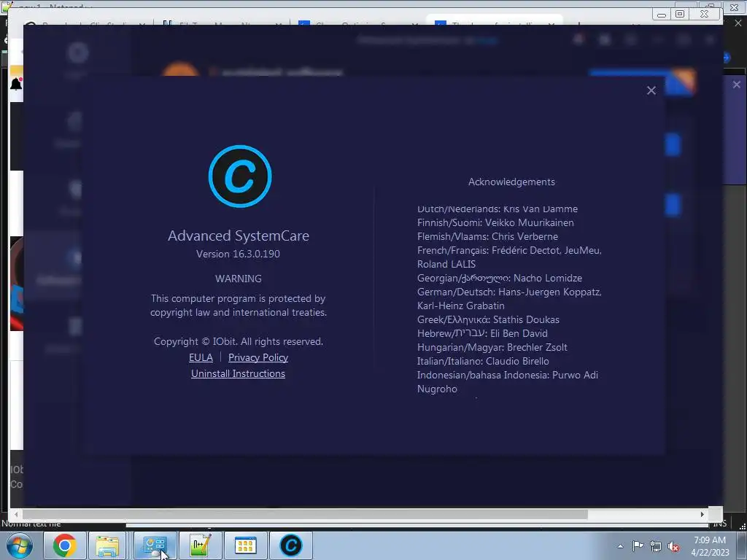Select the Georgian: Nacho Lomidze line
Viewport: 747px width, 560px height.
499,278
